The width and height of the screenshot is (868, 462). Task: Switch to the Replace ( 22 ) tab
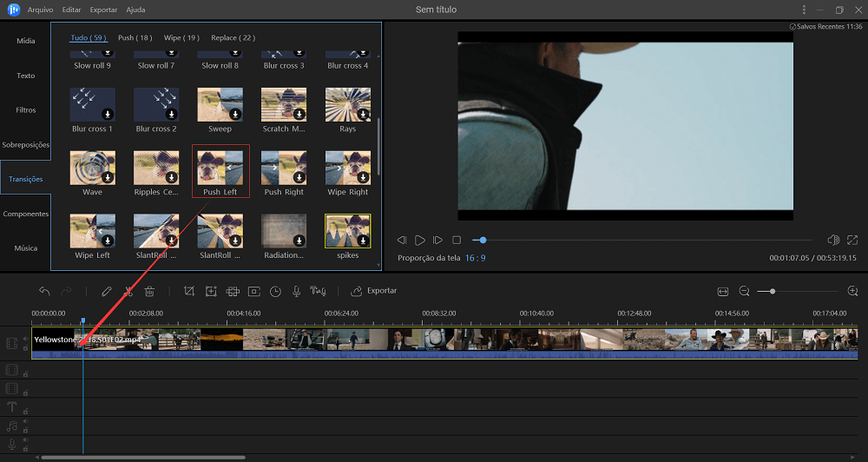(233, 37)
